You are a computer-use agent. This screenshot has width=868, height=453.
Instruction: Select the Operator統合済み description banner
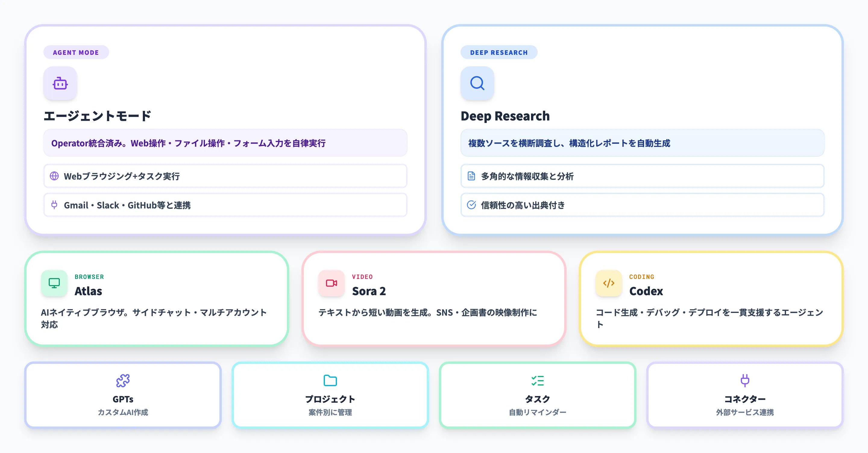pos(225,143)
